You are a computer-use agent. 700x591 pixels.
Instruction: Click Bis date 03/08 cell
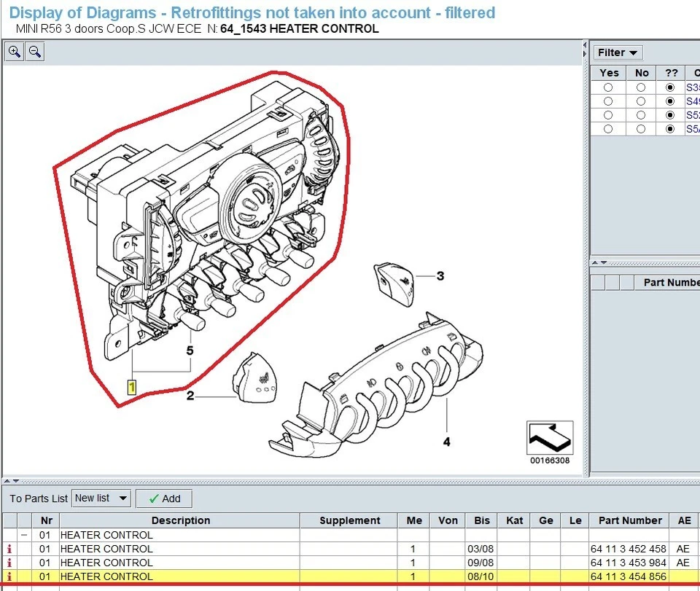481,549
